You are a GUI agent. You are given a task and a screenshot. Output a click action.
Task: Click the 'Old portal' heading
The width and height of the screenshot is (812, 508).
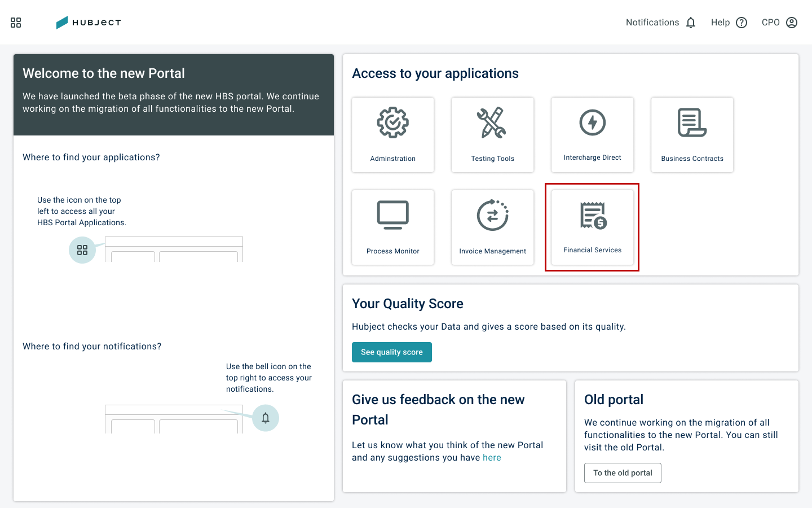(614, 400)
